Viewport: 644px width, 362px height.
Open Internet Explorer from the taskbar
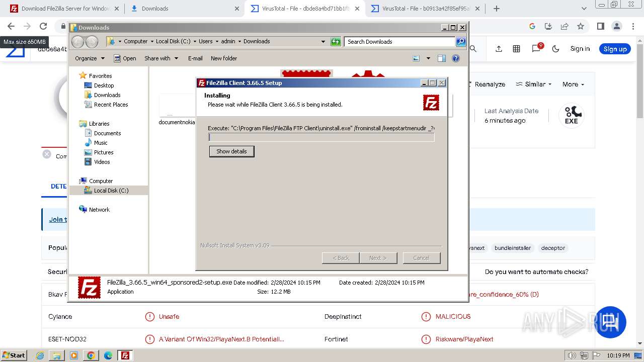pos(40,355)
